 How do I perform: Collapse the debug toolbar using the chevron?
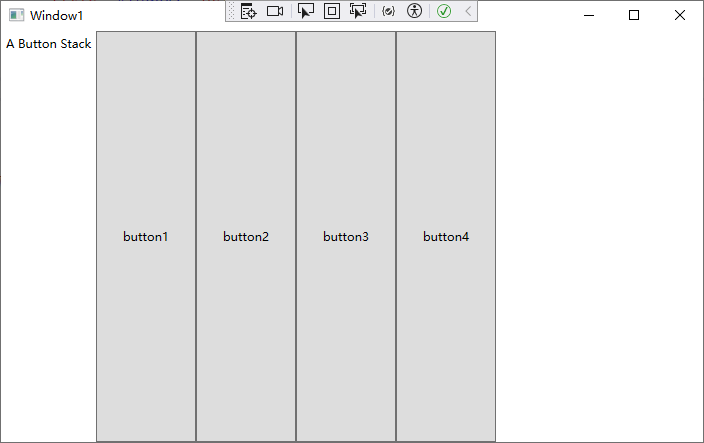(x=468, y=11)
